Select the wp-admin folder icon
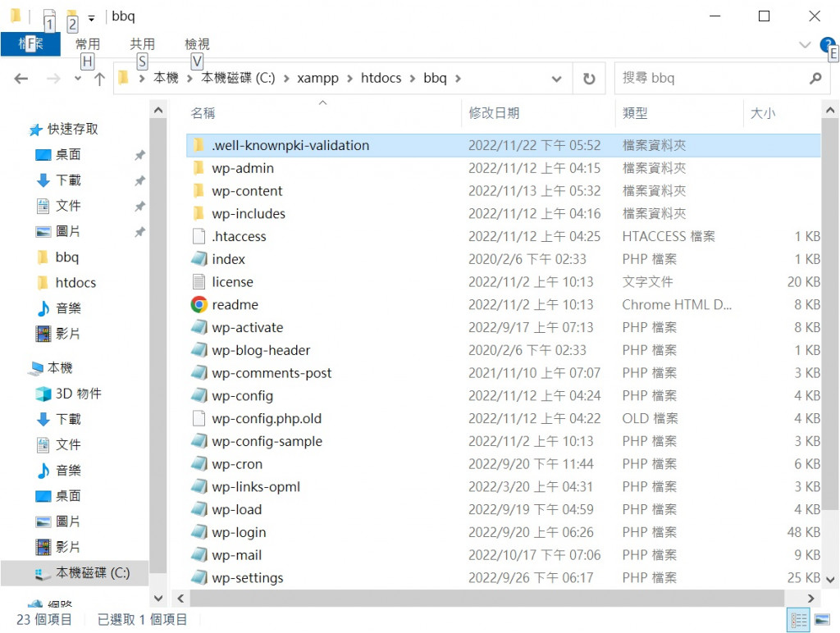 pos(199,168)
